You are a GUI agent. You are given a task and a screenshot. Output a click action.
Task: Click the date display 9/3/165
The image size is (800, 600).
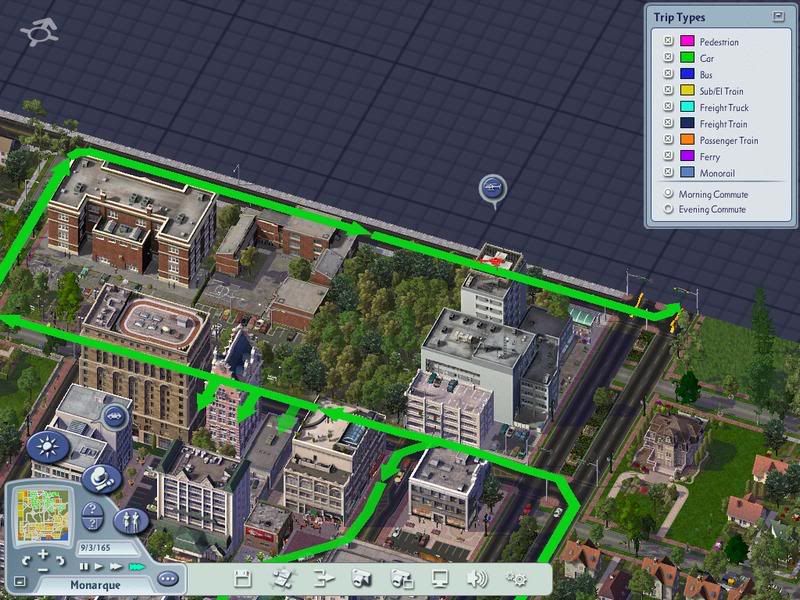pyautogui.click(x=95, y=548)
